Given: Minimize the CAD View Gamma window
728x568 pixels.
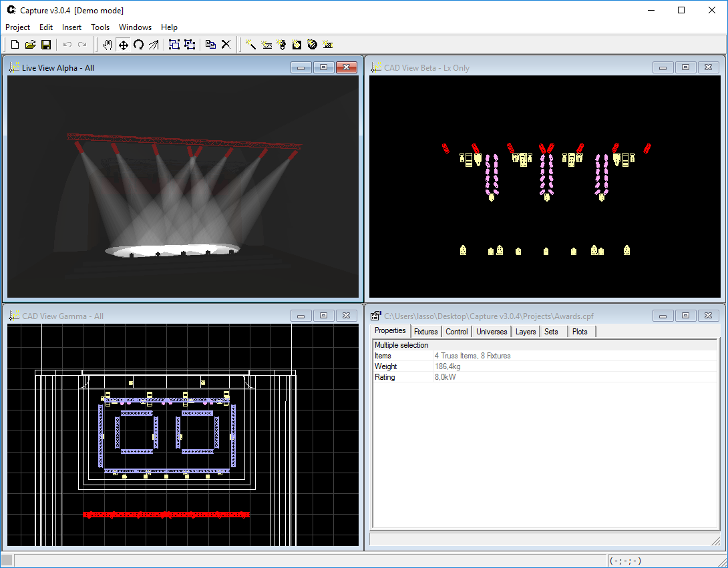Looking at the screenshot, I should tap(301, 316).
